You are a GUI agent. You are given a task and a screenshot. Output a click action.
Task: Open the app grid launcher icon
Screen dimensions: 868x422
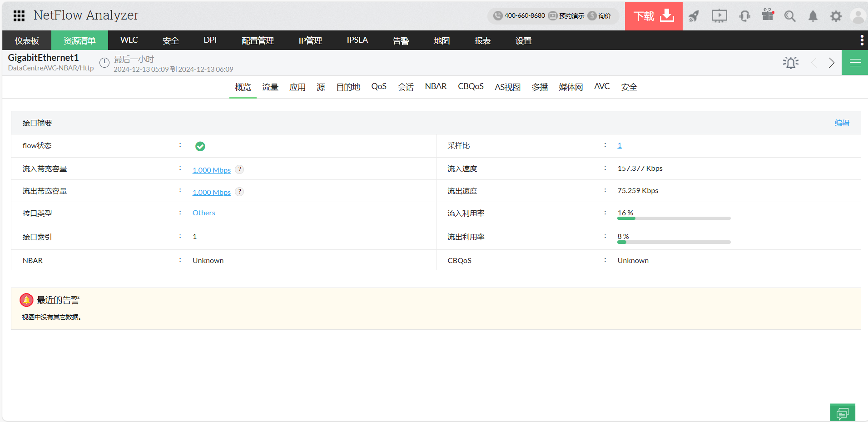(19, 16)
